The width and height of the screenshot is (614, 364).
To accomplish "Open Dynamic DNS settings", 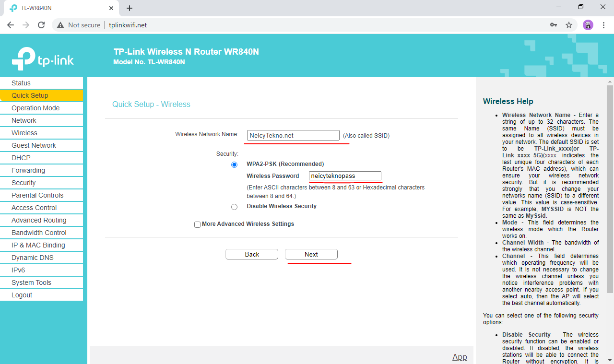I will [41, 258].
